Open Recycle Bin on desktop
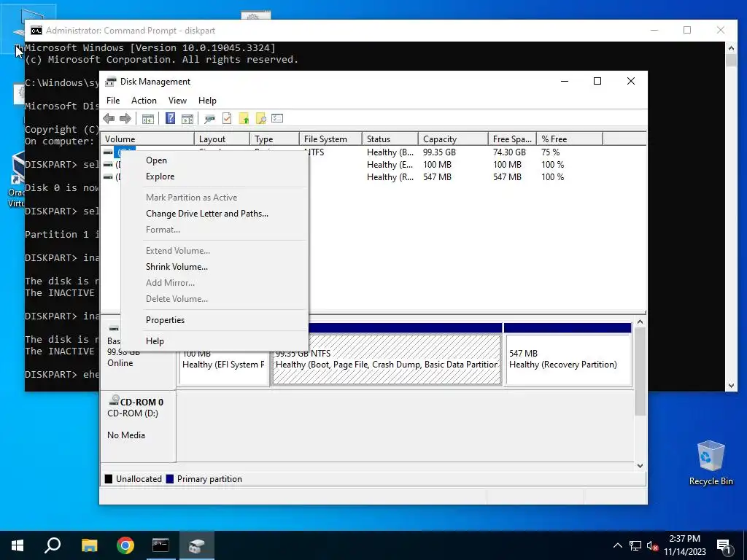 coord(711,462)
